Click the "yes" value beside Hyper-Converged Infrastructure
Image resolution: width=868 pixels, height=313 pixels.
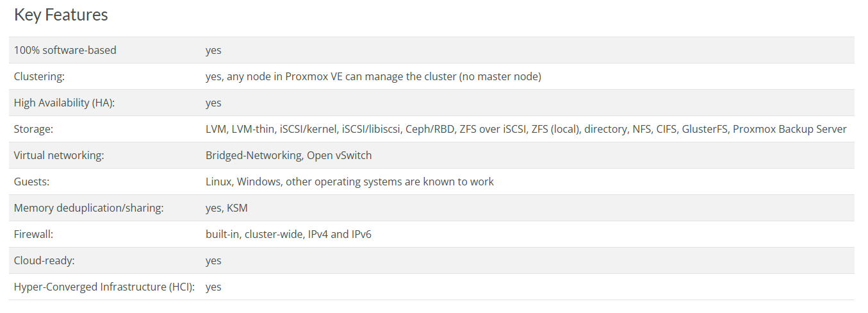click(213, 287)
